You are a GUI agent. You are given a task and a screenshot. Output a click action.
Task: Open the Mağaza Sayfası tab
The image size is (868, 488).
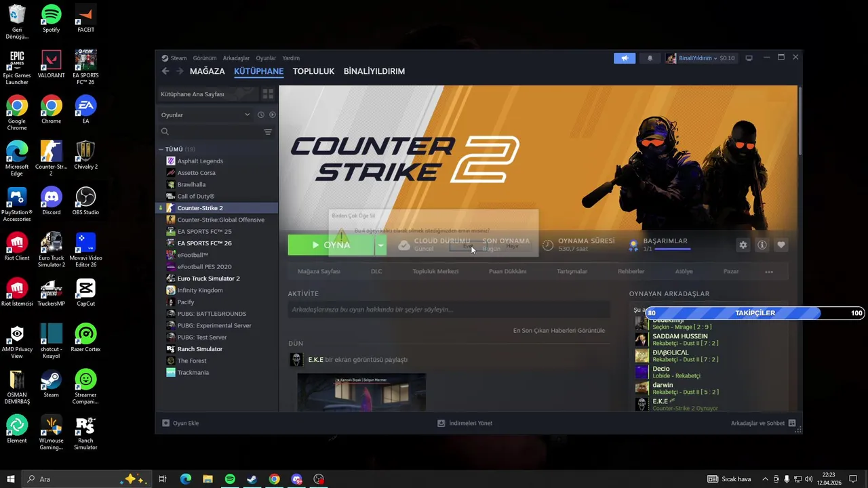[319, 271]
